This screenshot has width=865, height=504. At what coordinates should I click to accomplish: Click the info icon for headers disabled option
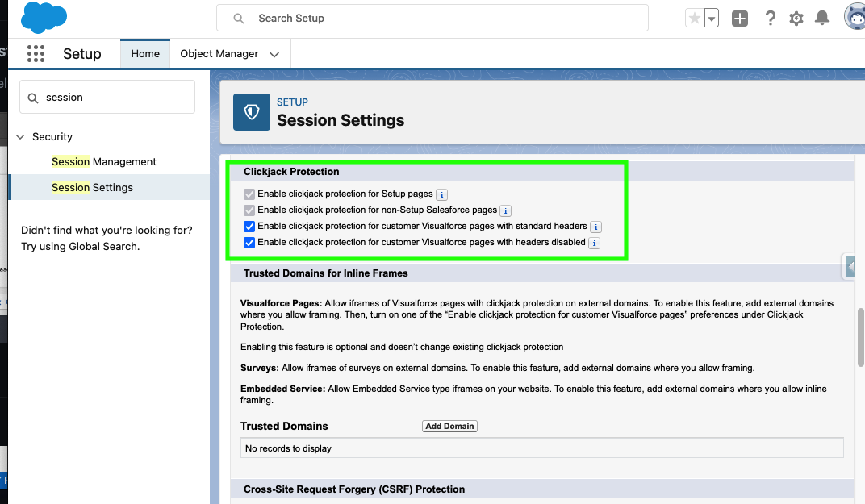coord(594,243)
